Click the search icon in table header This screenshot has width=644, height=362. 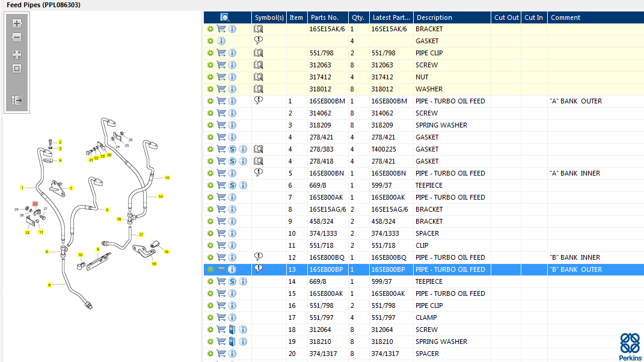pyautogui.click(x=225, y=17)
